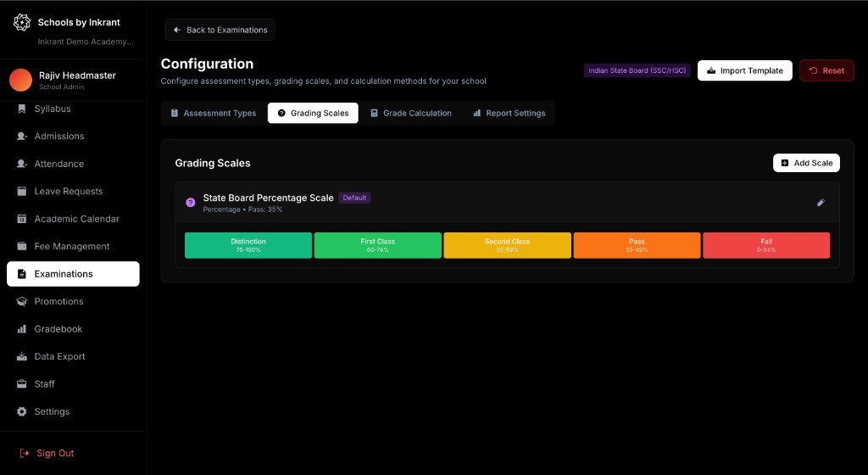Screen dimensions: 868x475
Task: Click the School Admin role label
Action: coord(61,87)
